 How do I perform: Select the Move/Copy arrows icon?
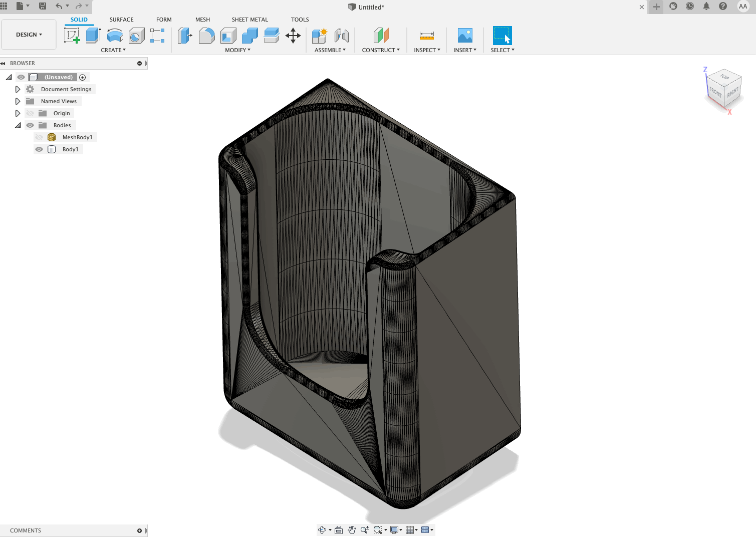tap(293, 36)
